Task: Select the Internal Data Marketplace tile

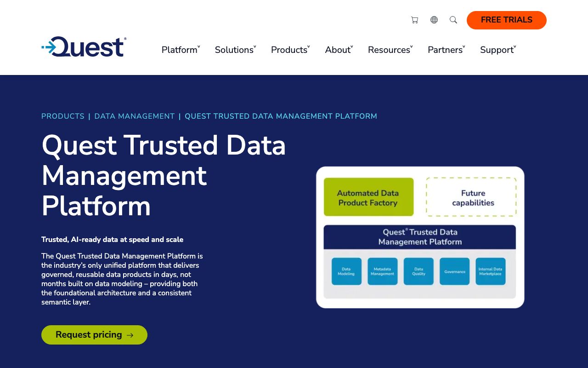Action: tap(491, 271)
